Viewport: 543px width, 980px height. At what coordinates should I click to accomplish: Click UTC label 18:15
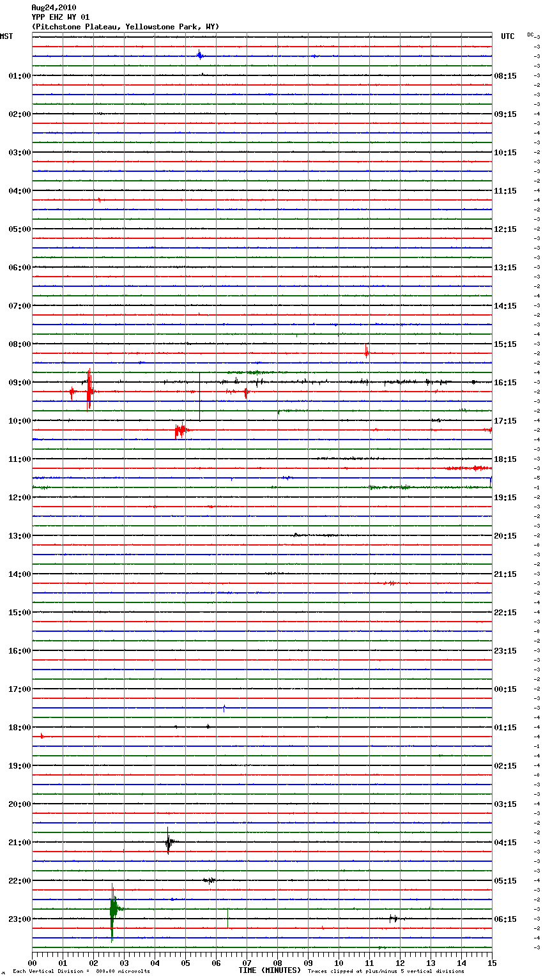click(505, 459)
